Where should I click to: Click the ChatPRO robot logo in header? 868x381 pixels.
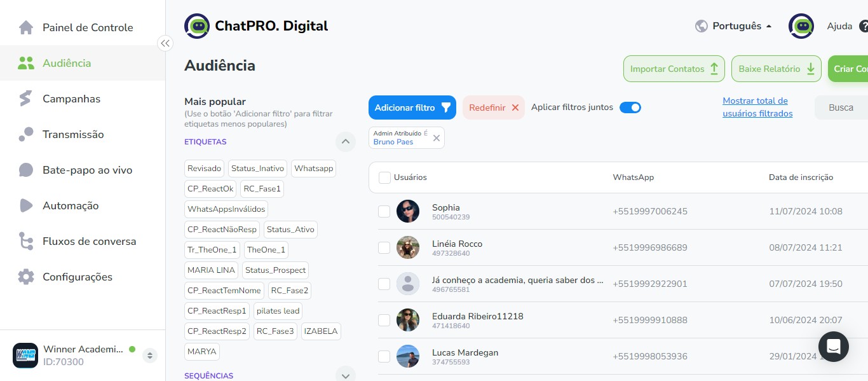[x=197, y=26]
